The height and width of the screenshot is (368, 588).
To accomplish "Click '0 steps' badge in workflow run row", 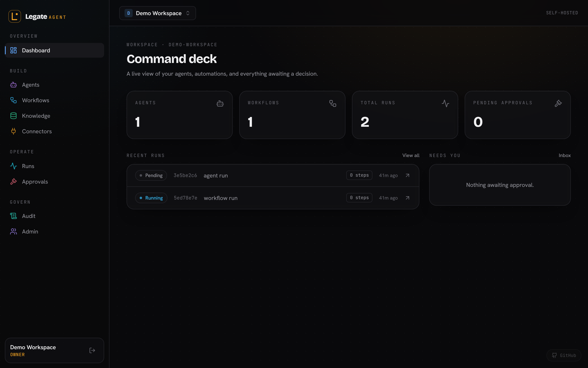I will [x=359, y=198].
